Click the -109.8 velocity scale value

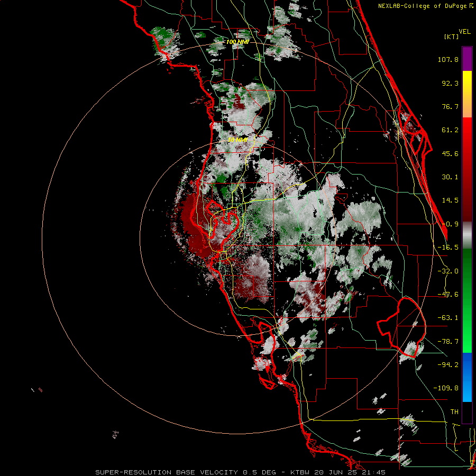tap(446, 388)
